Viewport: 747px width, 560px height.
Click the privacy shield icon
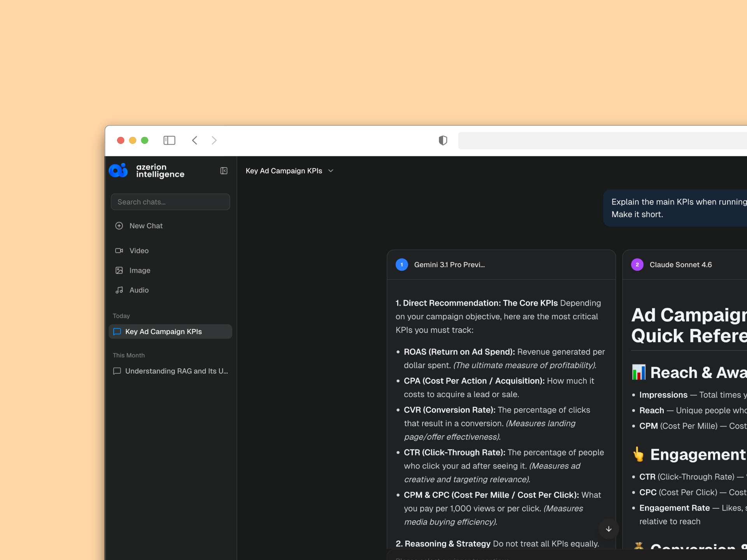point(443,140)
